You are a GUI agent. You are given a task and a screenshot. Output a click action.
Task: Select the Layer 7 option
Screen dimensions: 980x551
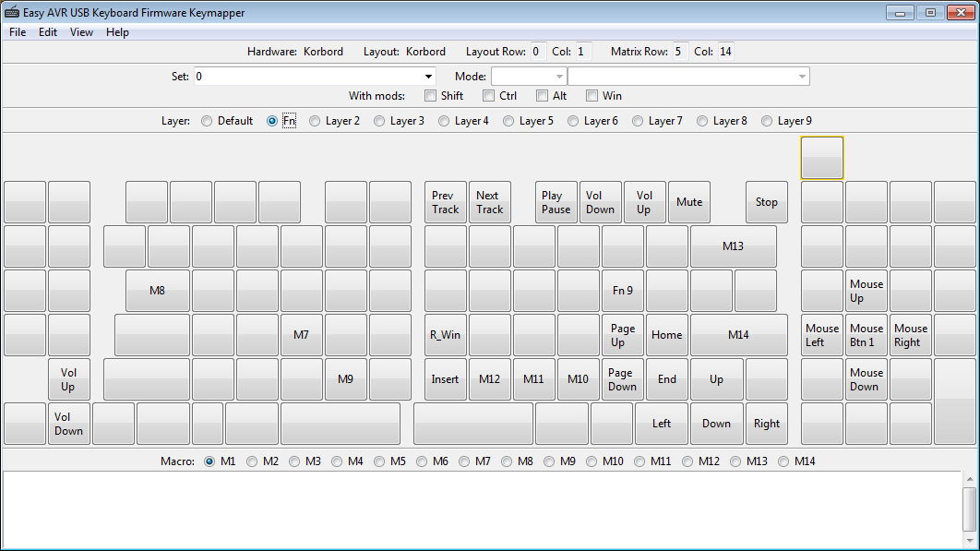(638, 121)
